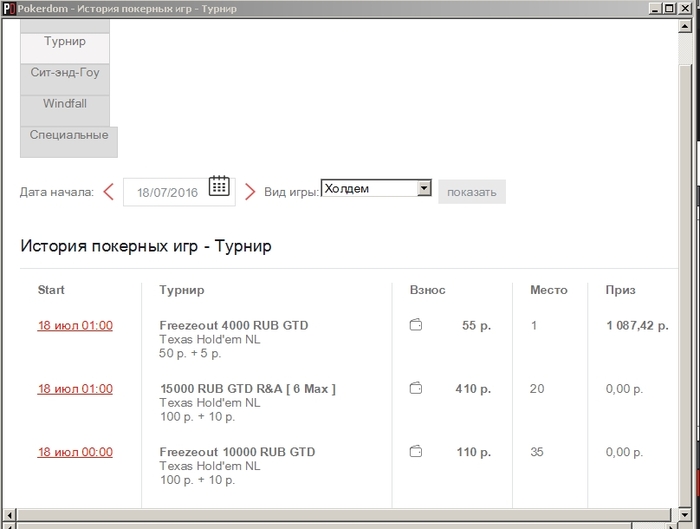This screenshot has width=700, height=529.
Task: Click the Турнир column header
Action: [182, 290]
